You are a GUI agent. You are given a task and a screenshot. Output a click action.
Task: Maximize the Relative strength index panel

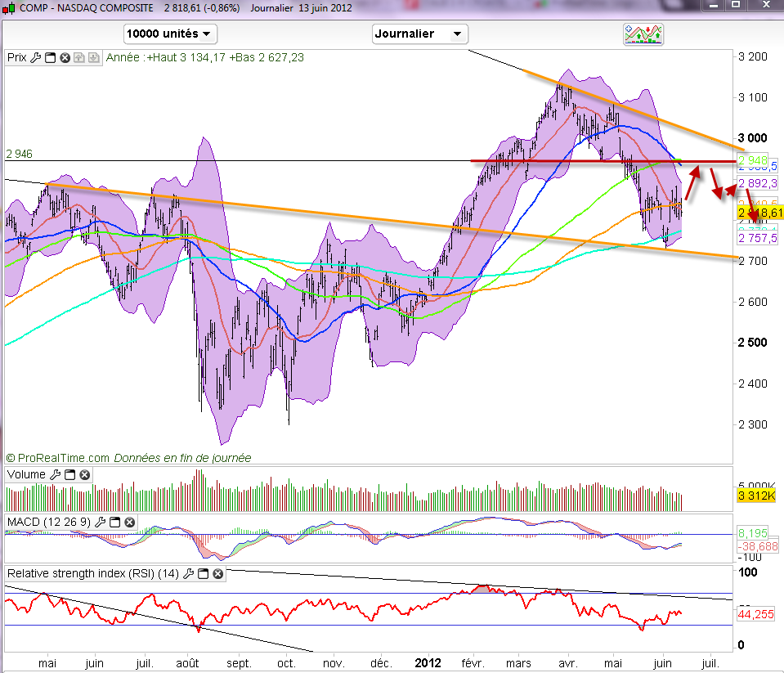pos(203,574)
